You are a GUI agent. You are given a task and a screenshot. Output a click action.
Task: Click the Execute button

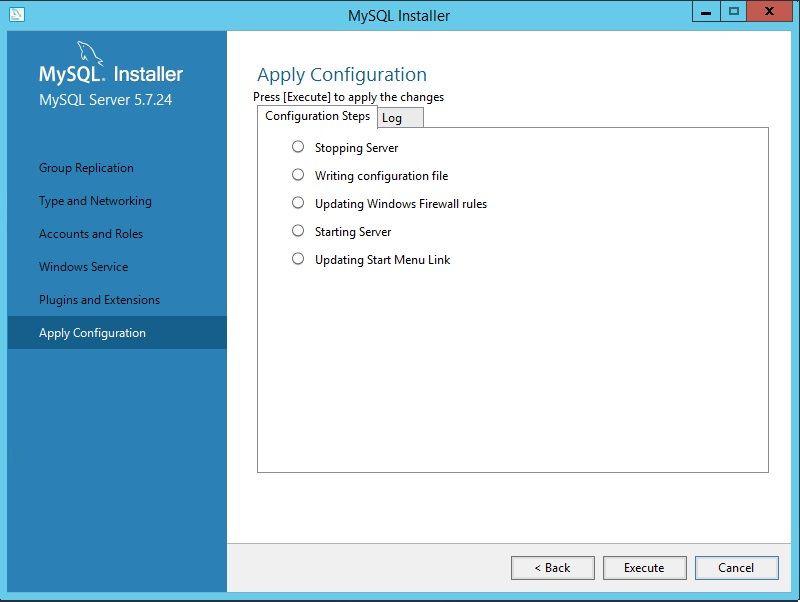[644, 568]
